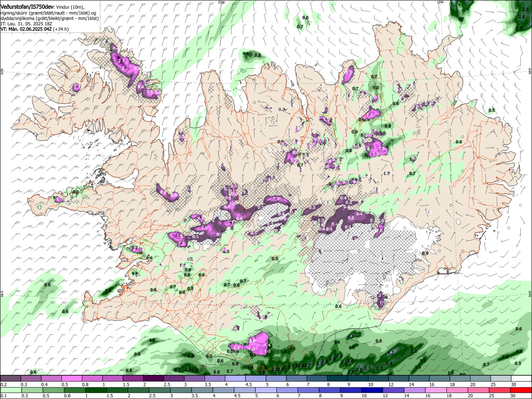Click the 4.7 rain value off the southeast coast

coord(390,352)
